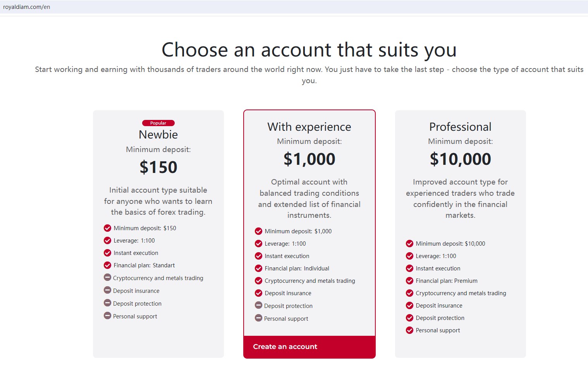Click the Create an account button

click(285, 347)
